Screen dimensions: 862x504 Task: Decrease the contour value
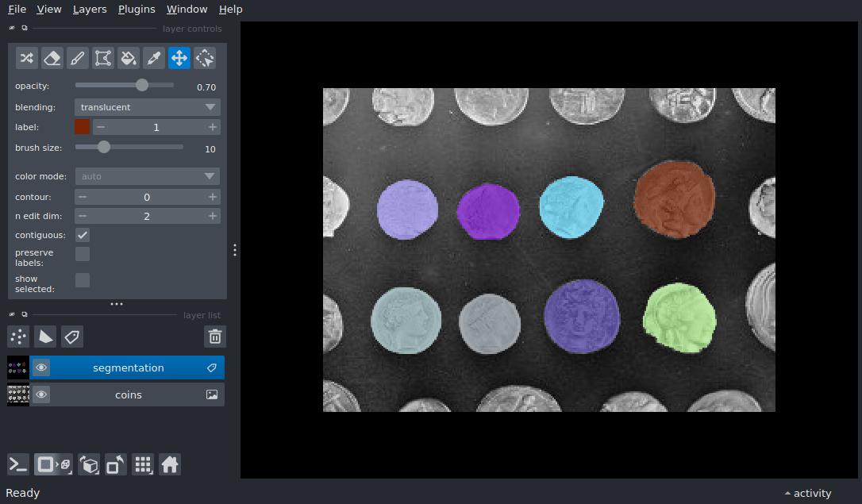[83, 197]
